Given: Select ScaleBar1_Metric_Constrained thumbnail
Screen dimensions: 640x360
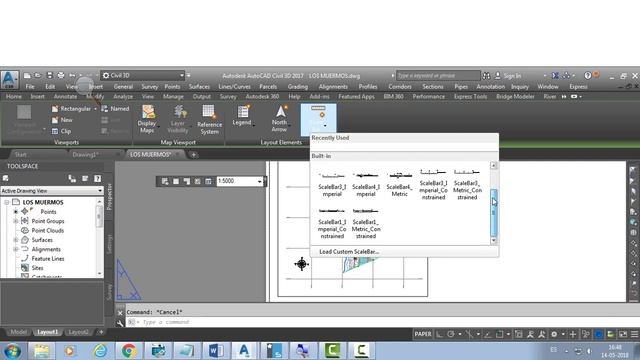Looking at the screenshot, I should click(x=366, y=224).
